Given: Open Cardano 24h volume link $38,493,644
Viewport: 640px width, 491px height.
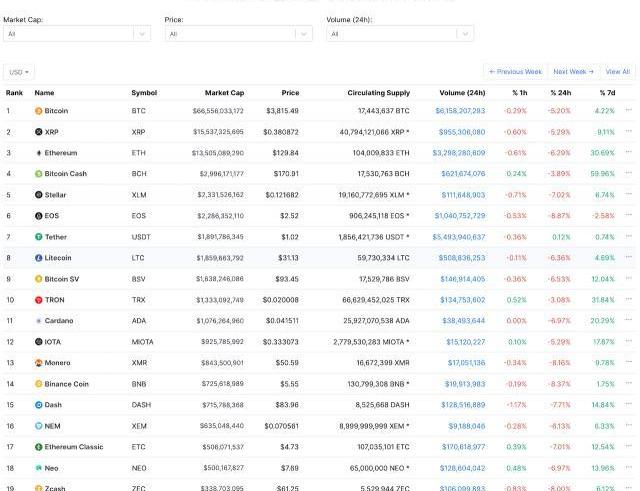Looking at the screenshot, I should pos(464,321).
